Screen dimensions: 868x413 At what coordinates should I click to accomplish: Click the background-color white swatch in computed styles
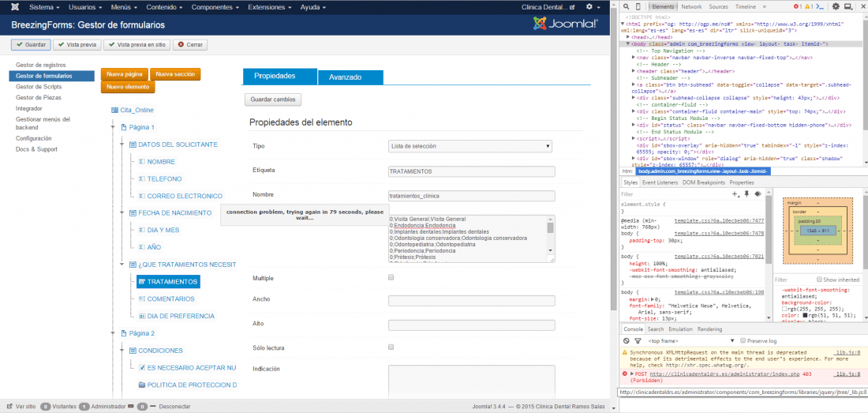[784, 310]
